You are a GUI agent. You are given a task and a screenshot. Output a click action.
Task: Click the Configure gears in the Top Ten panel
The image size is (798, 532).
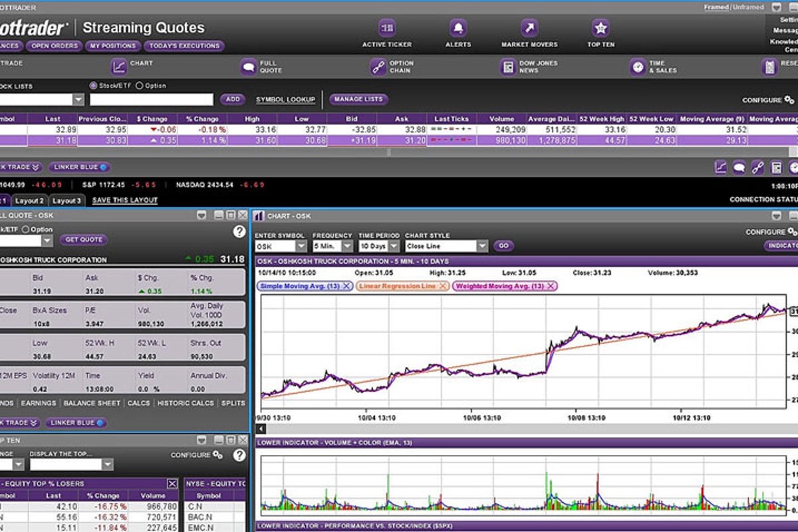(x=217, y=455)
